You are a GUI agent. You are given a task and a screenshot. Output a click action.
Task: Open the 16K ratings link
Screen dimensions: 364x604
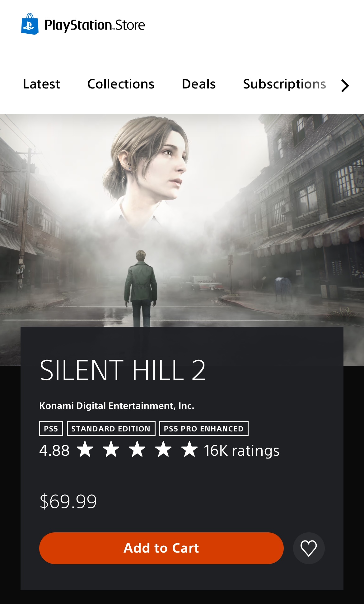pyautogui.click(x=242, y=451)
